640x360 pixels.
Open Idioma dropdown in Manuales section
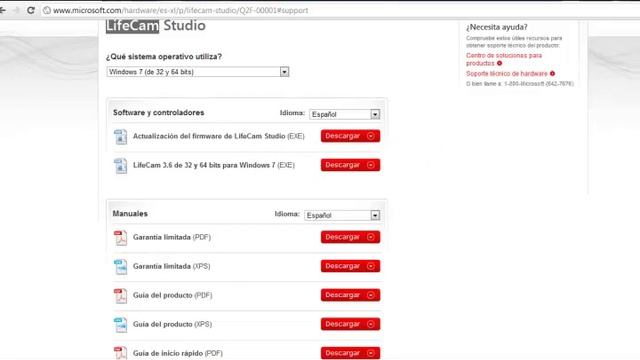click(342, 215)
